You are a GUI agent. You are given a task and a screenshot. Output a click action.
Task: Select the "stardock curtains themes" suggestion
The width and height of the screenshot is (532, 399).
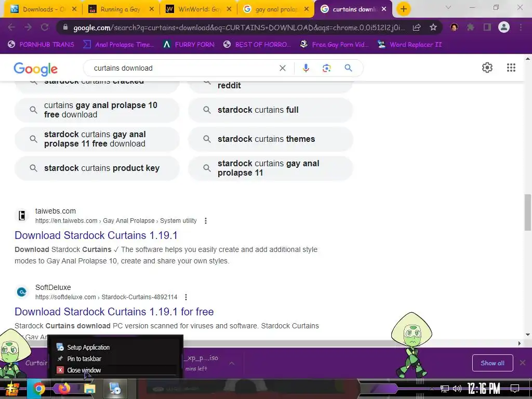pos(270,139)
